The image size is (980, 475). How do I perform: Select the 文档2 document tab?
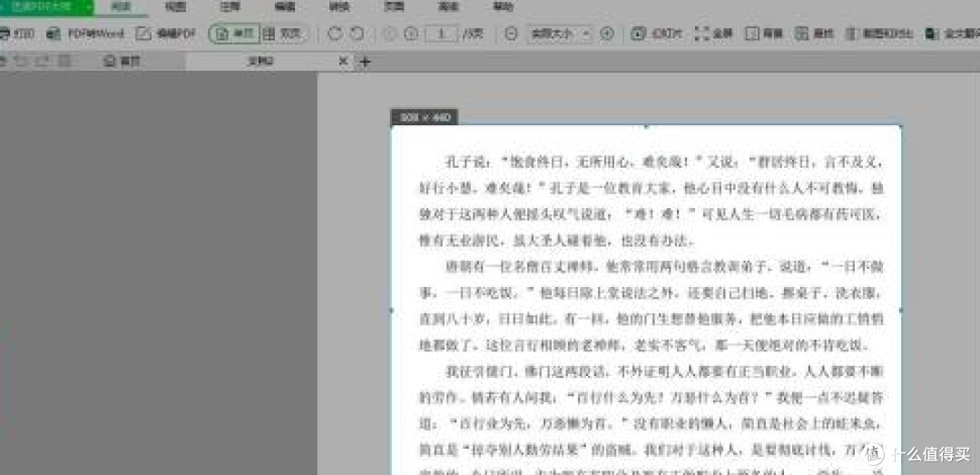pos(261,62)
